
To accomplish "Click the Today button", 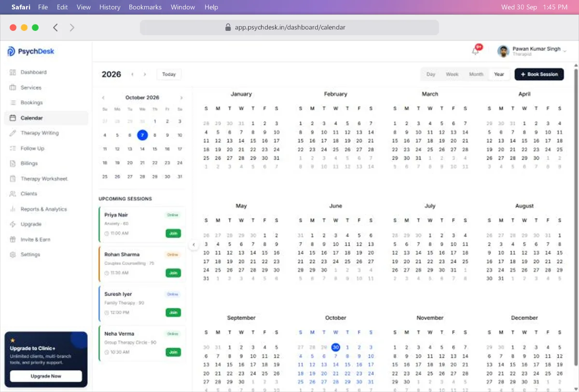I will [169, 74].
